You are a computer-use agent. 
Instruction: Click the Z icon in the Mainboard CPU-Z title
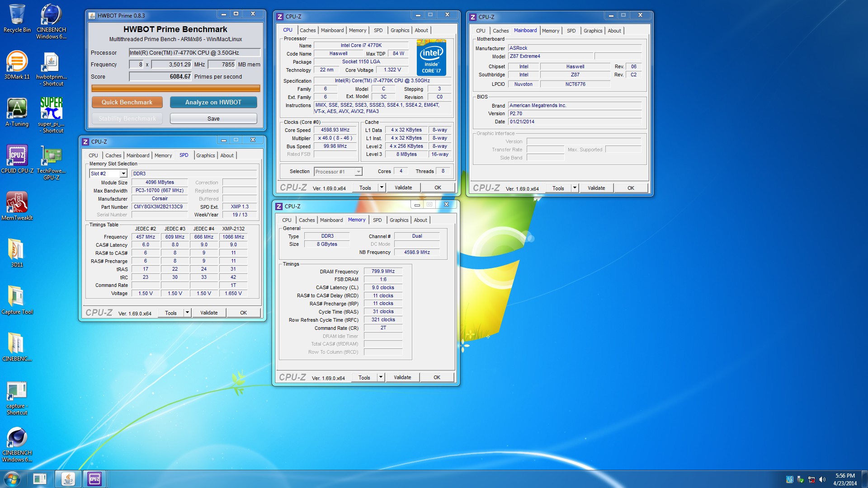[473, 17]
